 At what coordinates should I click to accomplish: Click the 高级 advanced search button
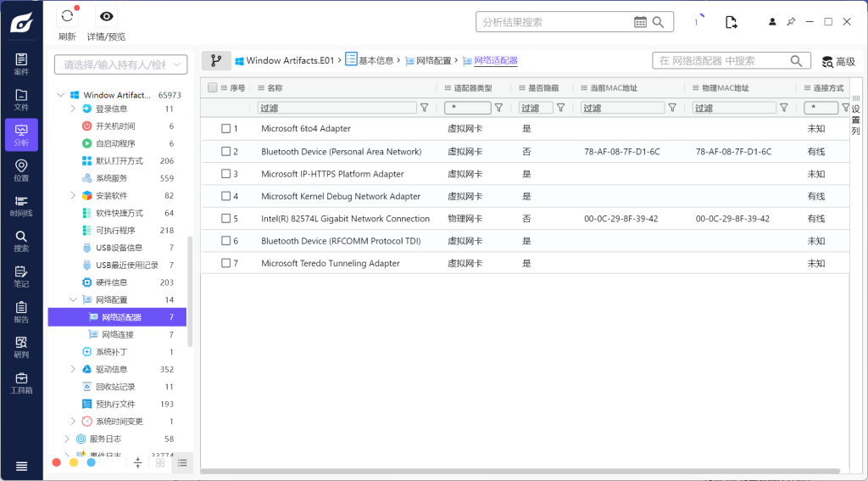pos(838,61)
